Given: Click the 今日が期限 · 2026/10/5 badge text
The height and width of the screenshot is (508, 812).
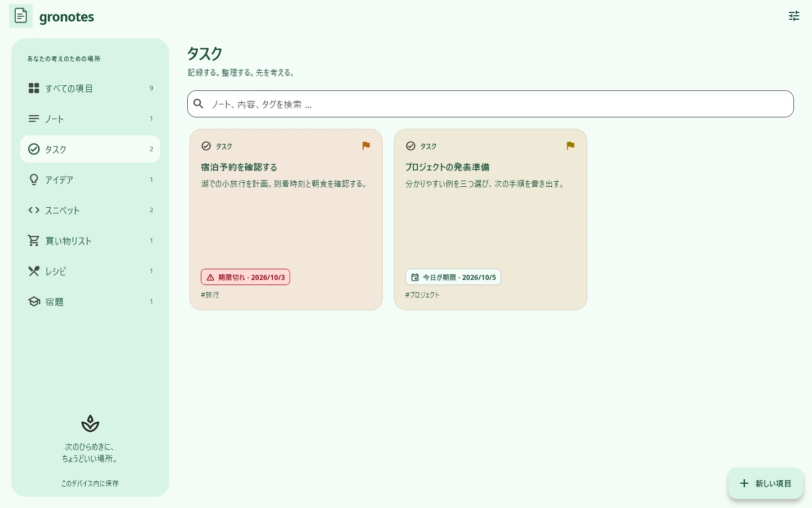Looking at the screenshot, I should point(460,277).
